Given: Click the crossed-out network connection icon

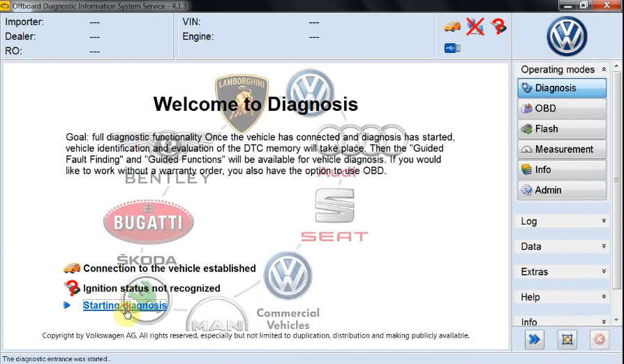Looking at the screenshot, I should point(475,26).
